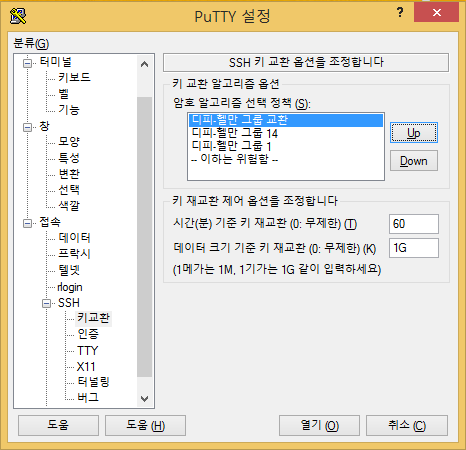Select 디피-헬만 그룹 1 algorithm
Viewport: 466px width, 450px height.
point(286,146)
